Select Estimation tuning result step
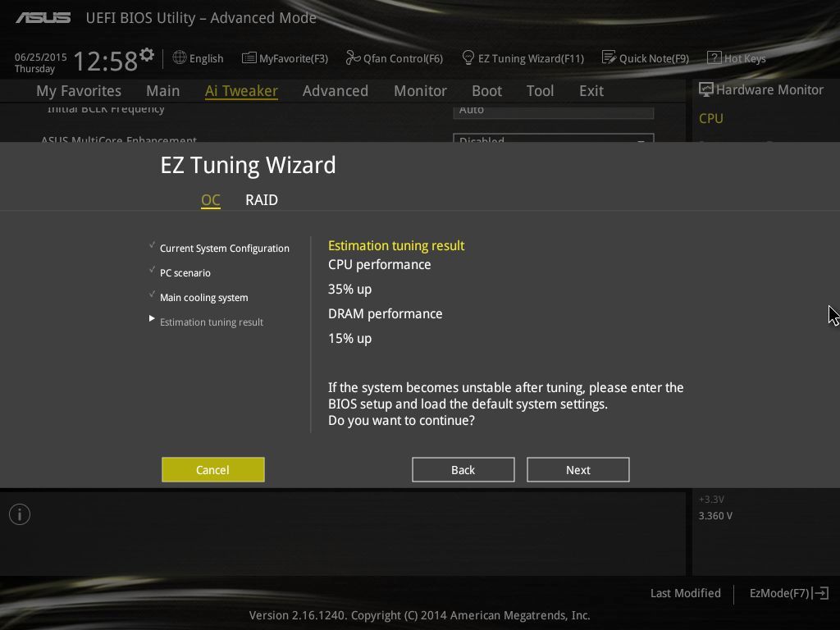 211,322
